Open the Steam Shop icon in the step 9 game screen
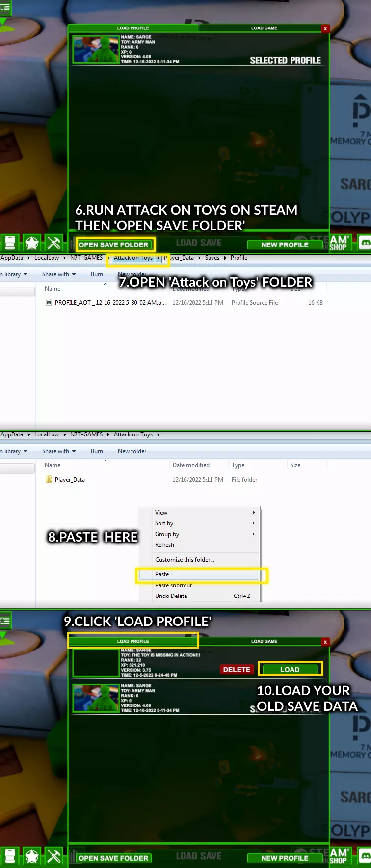Image resolution: width=371 pixels, height=868 pixels. pos(339,856)
